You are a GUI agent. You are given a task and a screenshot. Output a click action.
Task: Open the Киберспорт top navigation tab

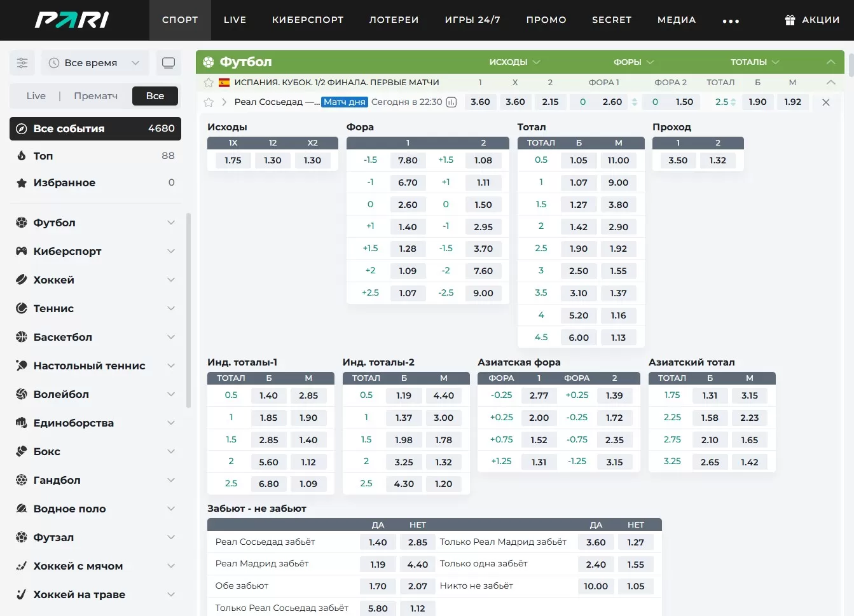click(308, 20)
